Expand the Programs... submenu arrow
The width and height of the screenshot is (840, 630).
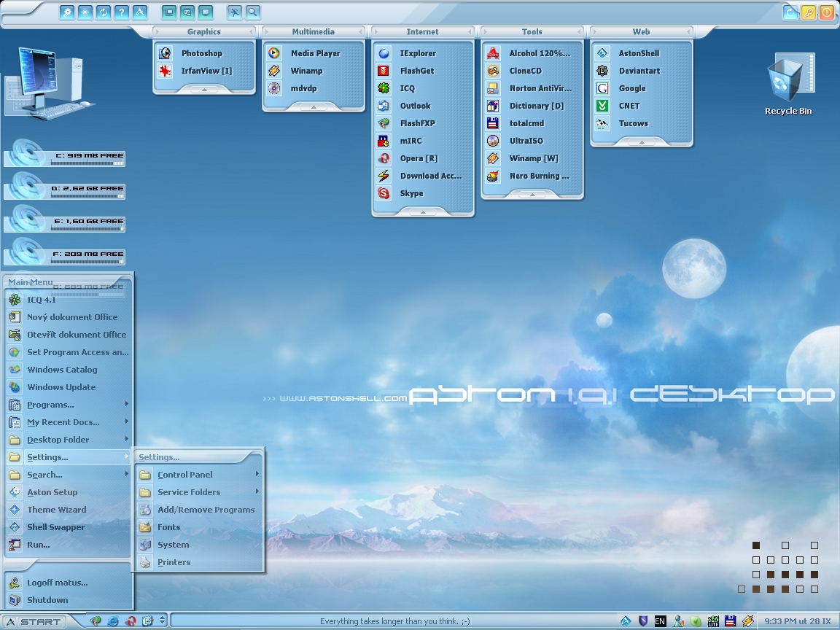126,404
